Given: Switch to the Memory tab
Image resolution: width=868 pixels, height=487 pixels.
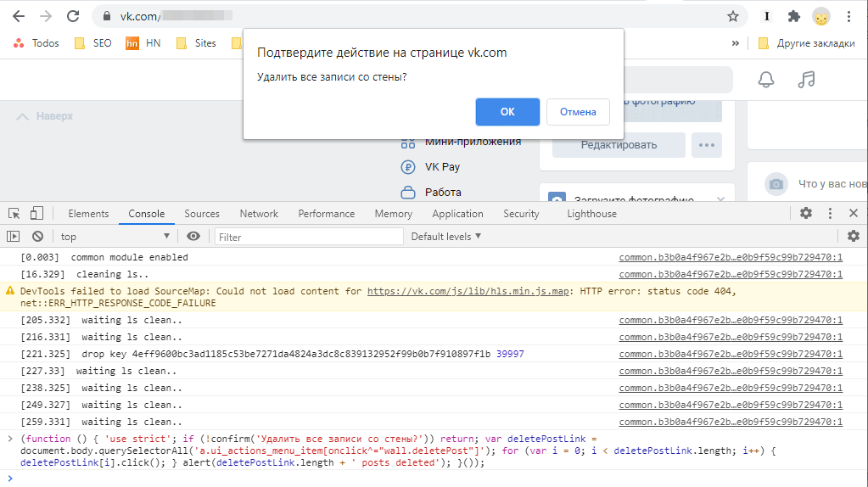Looking at the screenshot, I should point(394,214).
